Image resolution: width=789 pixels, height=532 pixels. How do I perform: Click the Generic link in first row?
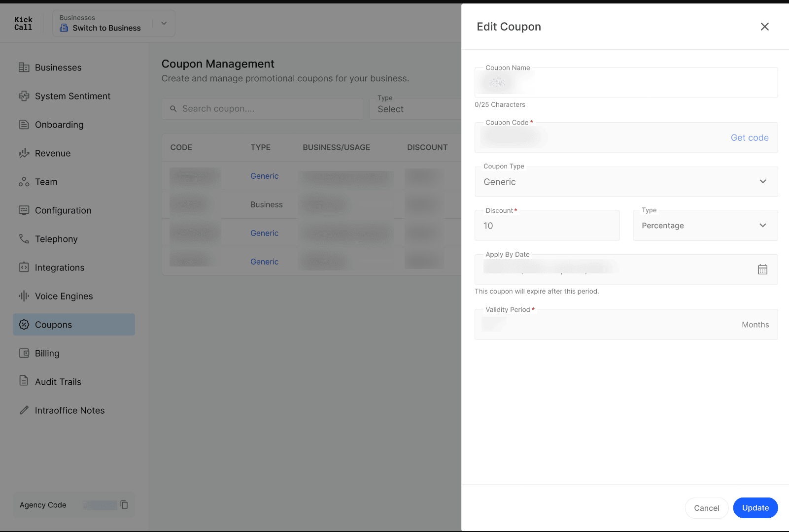click(x=264, y=176)
